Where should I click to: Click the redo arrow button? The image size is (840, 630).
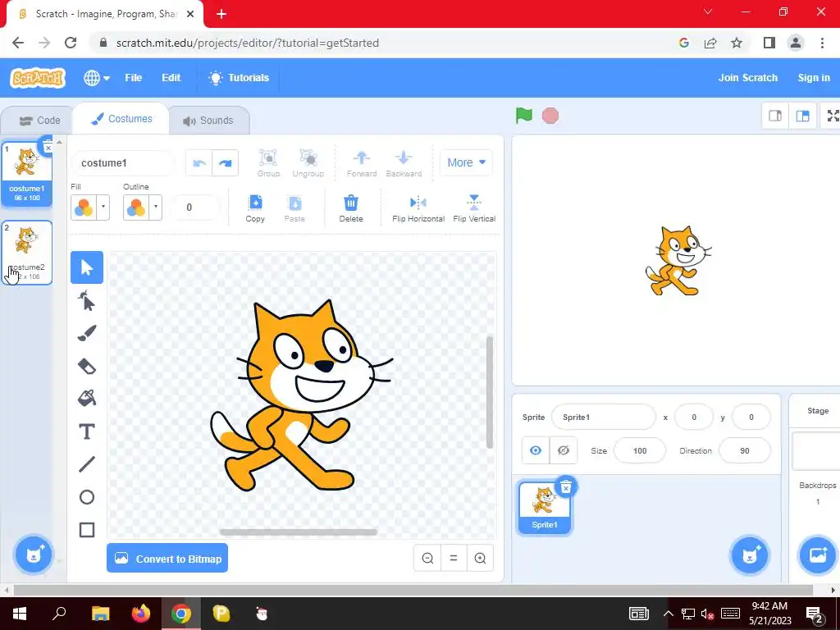[226, 163]
